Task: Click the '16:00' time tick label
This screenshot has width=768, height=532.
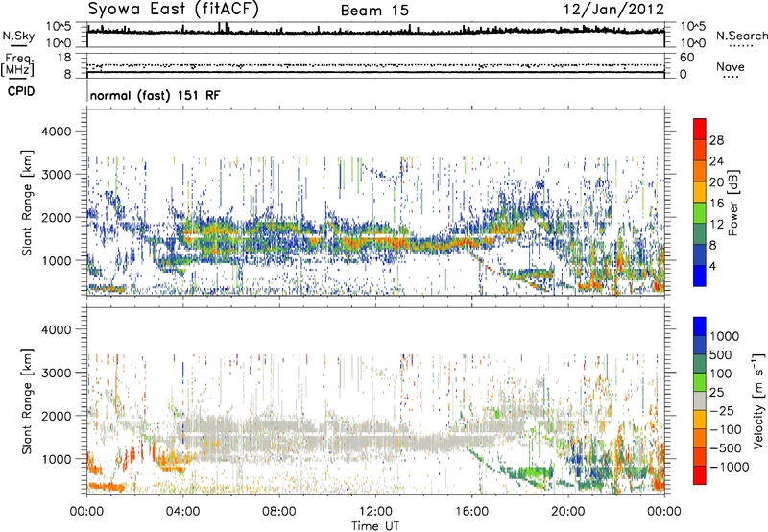Action: coord(471,512)
